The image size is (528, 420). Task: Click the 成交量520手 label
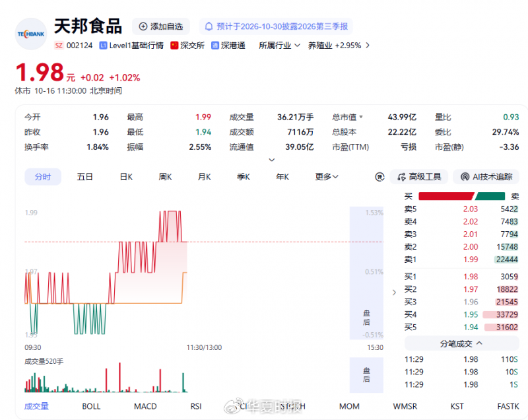[44, 361]
